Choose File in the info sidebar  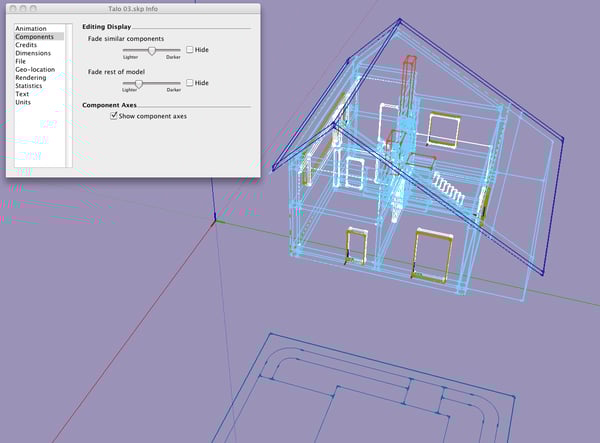coord(21,61)
